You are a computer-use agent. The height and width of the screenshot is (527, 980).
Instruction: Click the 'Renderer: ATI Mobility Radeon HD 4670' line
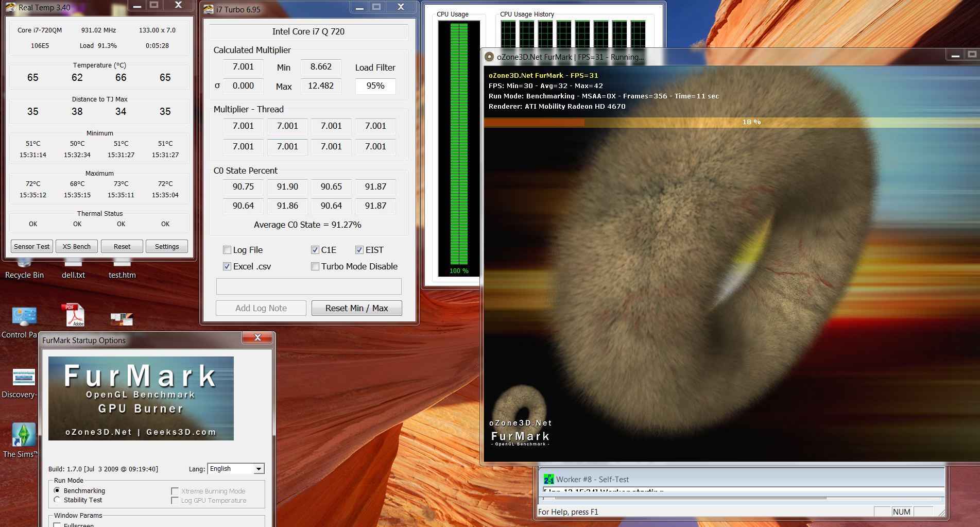(x=557, y=107)
